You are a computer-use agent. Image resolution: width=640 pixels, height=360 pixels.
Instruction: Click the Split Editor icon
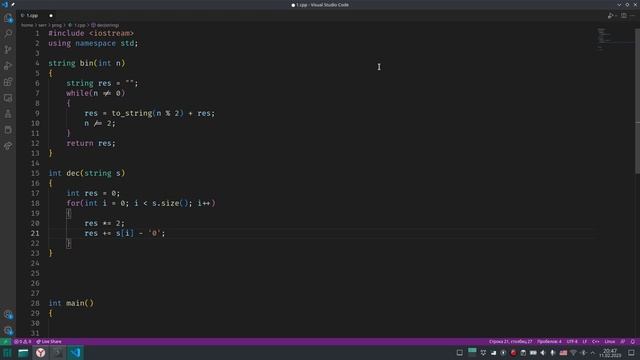coord(624,16)
